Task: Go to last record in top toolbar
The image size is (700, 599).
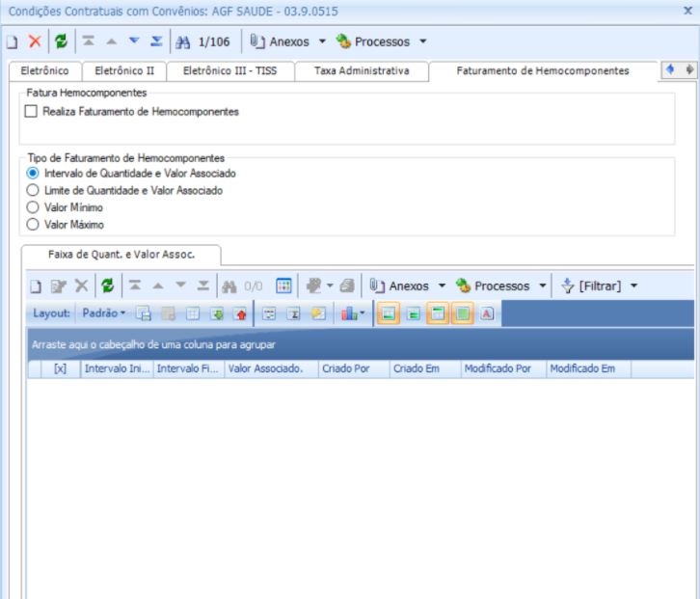Action: pyautogui.click(x=157, y=41)
